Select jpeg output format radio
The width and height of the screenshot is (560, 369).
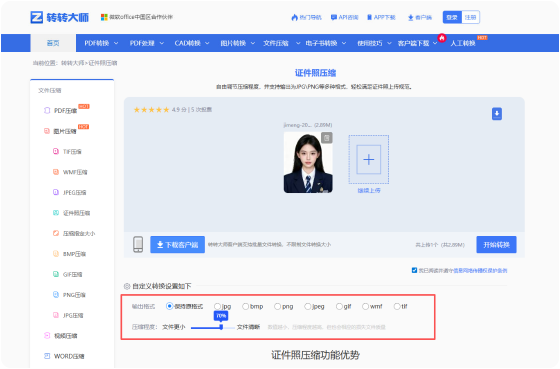click(x=308, y=306)
